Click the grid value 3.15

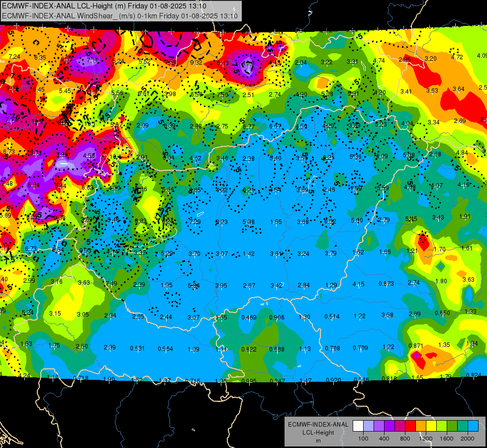[x=55, y=314]
